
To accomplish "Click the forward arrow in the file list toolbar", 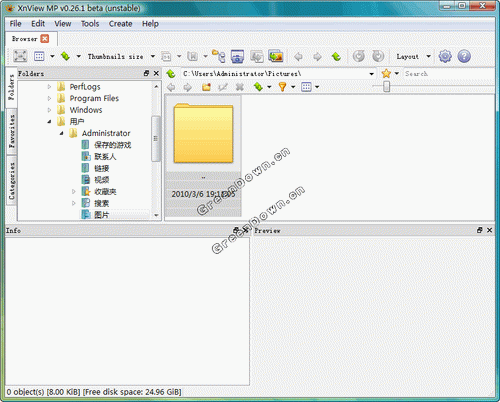I will pyautogui.click(x=188, y=87).
